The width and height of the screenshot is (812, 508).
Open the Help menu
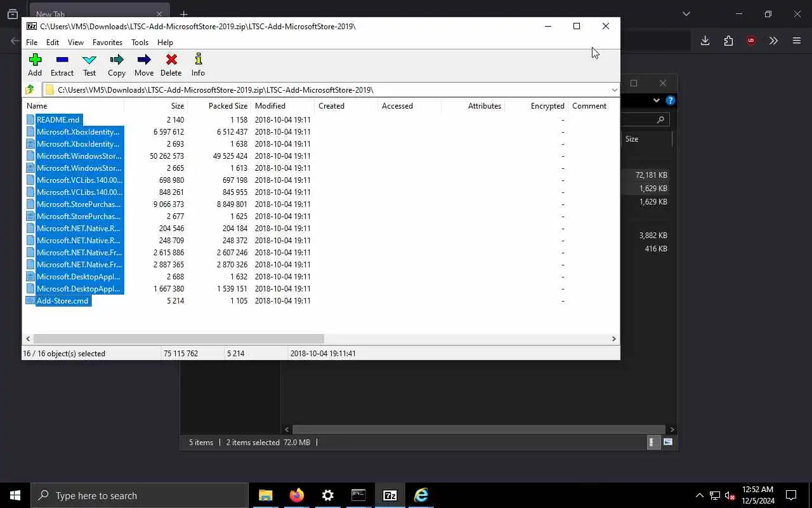click(165, 43)
